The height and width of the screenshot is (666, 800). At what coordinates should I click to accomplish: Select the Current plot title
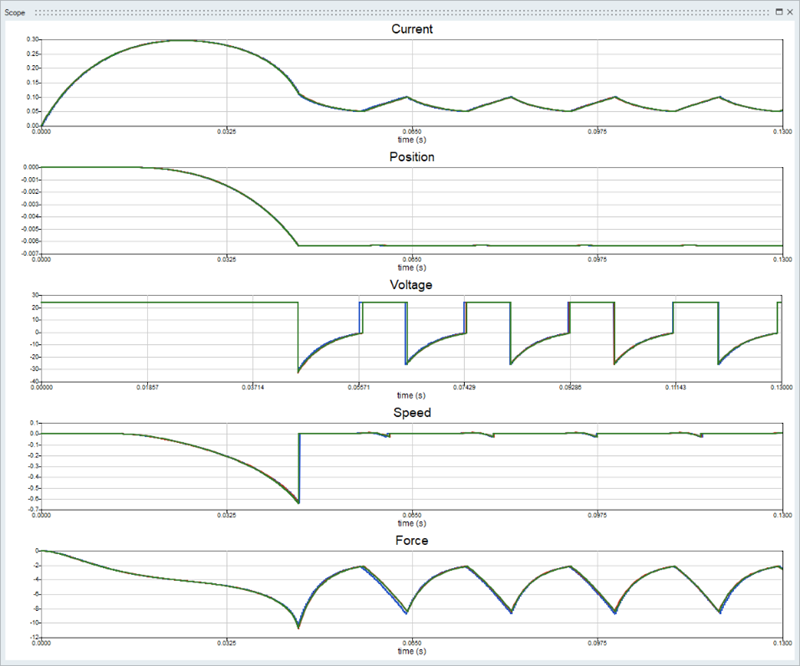411,29
